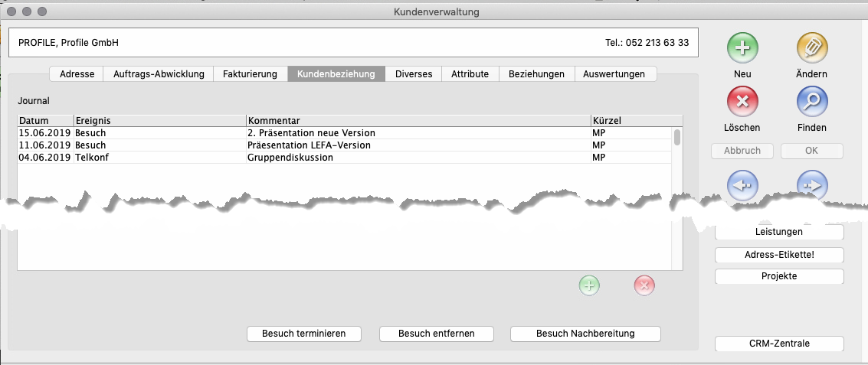Image resolution: width=868 pixels, height=365 pixels.
Task: Go to next record with right arrow
Action: tap(812, 184)
